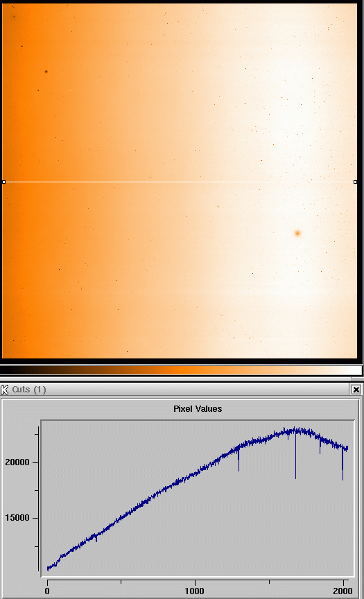Click the 2000 x-axis label
The height and width of the screenshot is (599, 364).
point(343,591)
